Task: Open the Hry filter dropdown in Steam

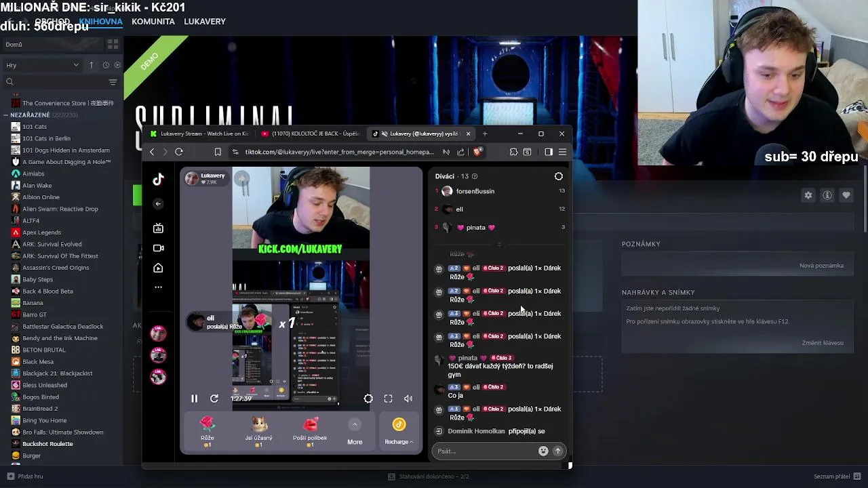Action: pos(42,65)
